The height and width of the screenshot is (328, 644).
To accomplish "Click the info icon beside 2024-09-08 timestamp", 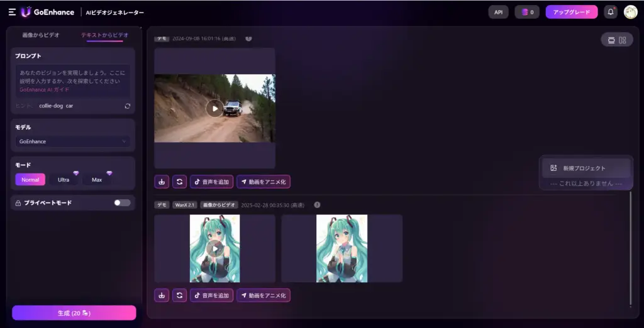I will [248, 38].
